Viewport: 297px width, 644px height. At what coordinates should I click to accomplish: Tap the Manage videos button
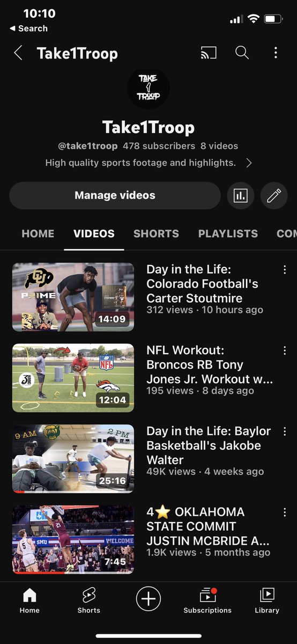pyautogui.click(x=115, y=195)
